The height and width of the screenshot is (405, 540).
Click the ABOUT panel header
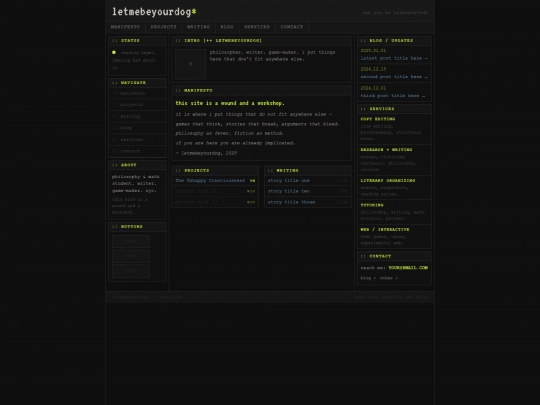click(x=137, y=165)
